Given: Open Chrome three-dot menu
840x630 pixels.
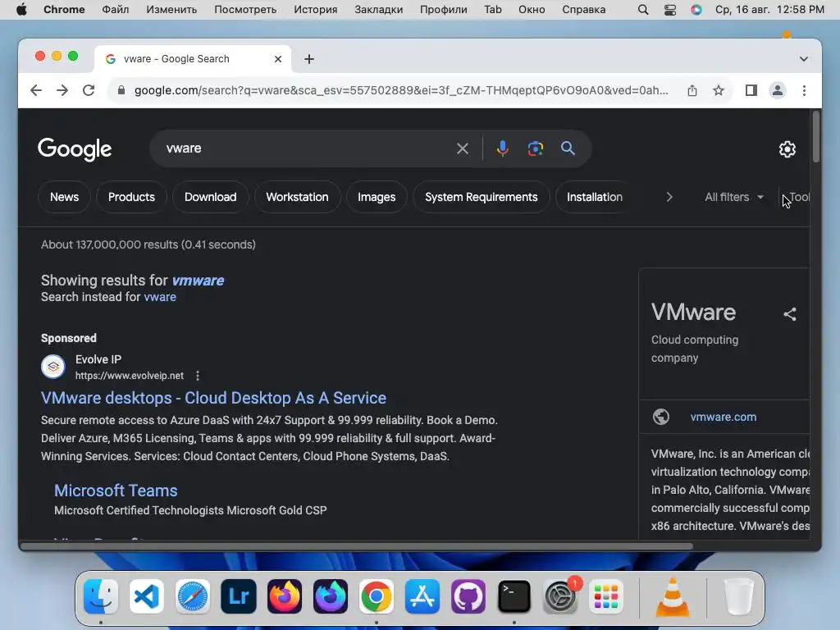Looking at the screenshot, I should [x=804, y=90].
